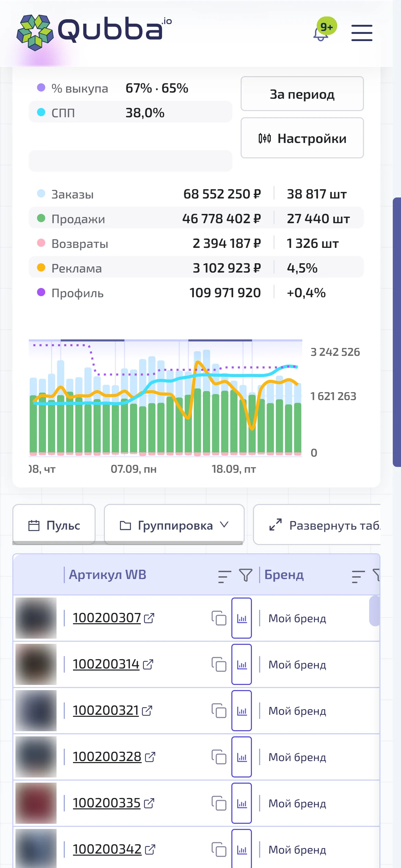Copy article number 100200342
Screen dimensions: 401x868
tap(219, 849)
